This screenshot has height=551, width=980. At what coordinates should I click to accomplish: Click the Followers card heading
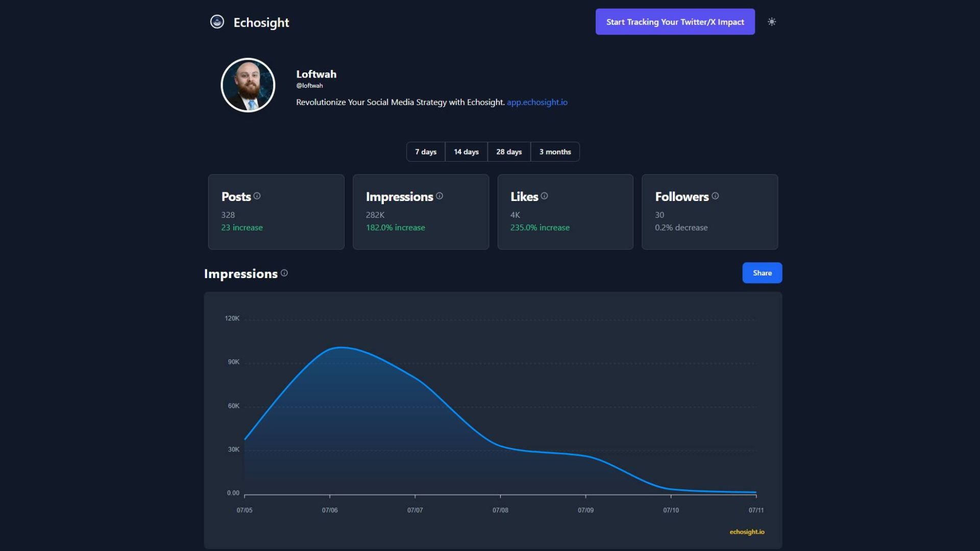[682, 196]
